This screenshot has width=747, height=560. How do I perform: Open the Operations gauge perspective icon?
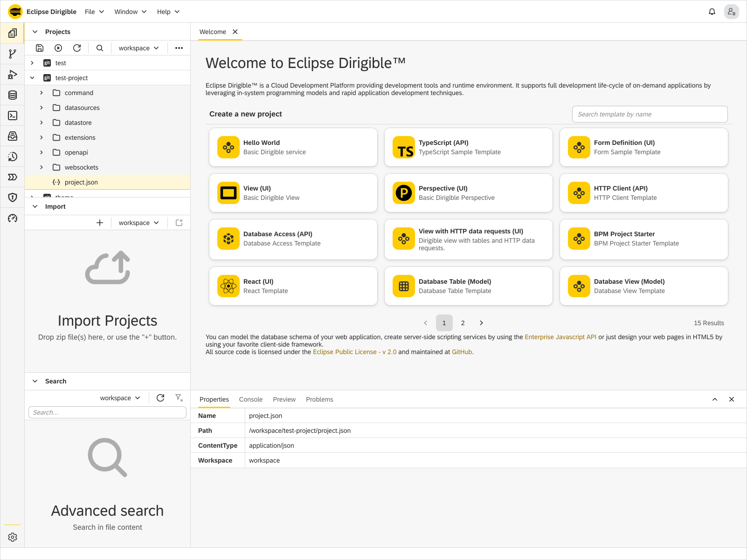(13, 218)
